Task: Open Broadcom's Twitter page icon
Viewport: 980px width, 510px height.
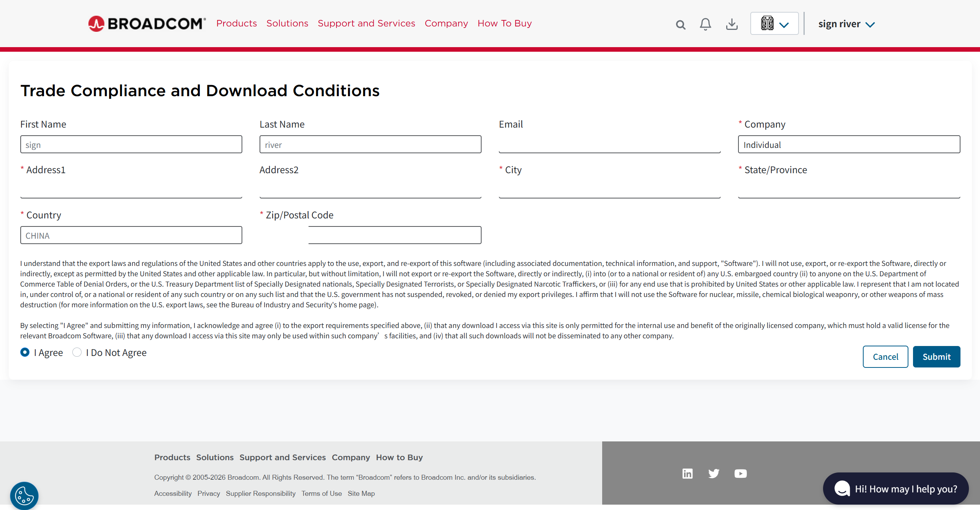Action: pos(714,474)
